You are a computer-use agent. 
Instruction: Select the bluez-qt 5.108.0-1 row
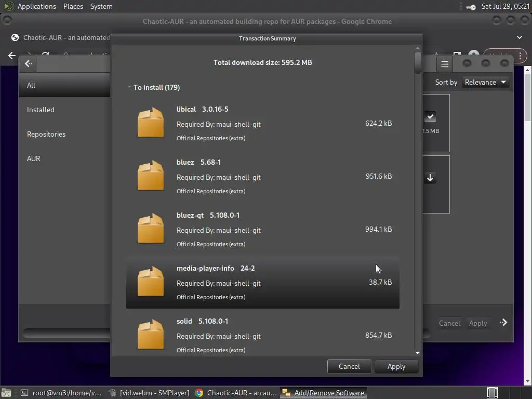click(262, 229)
